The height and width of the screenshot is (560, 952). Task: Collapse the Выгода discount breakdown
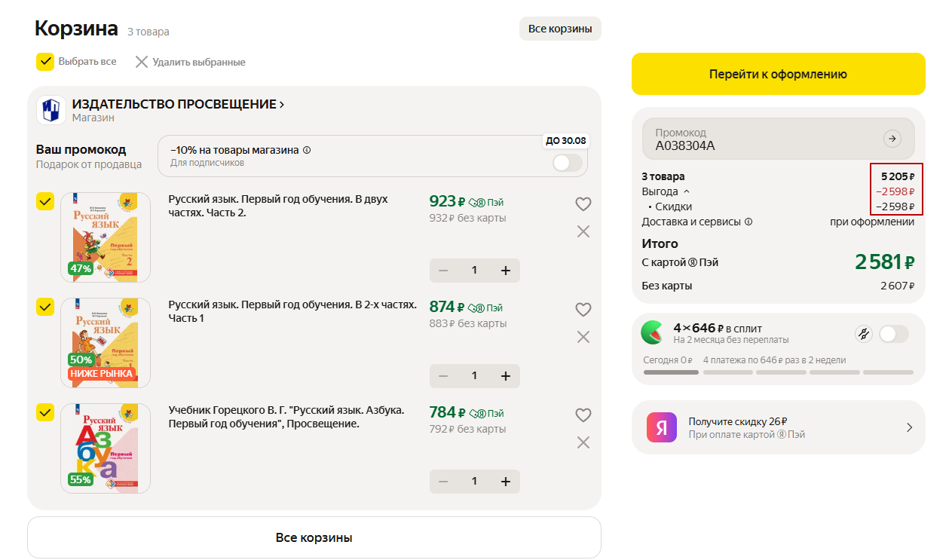click(x=686, y=192)
